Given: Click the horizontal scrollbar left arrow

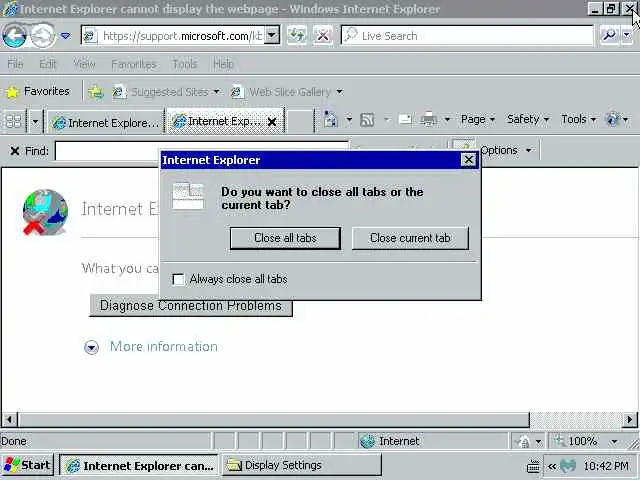Looking at the screenshot, I should (9, 419).
